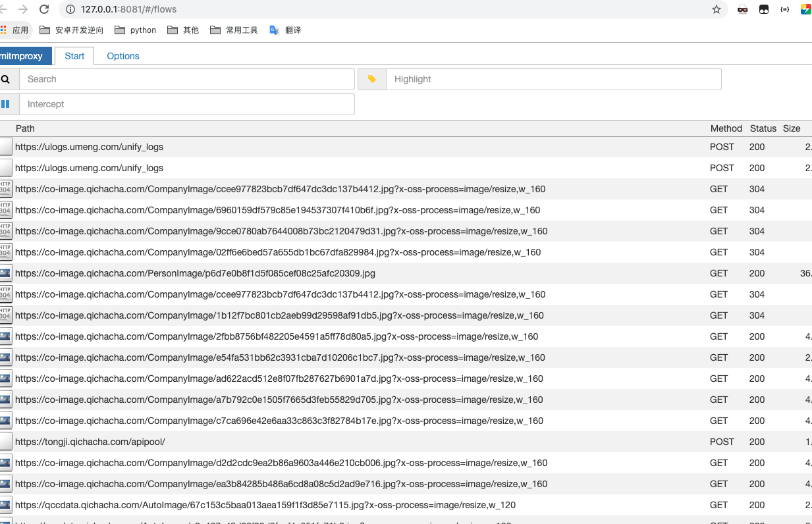Click status 200 of the AutoImage 67c153c5baa0 row
The image size is (812, 524).
click(757, 505)
